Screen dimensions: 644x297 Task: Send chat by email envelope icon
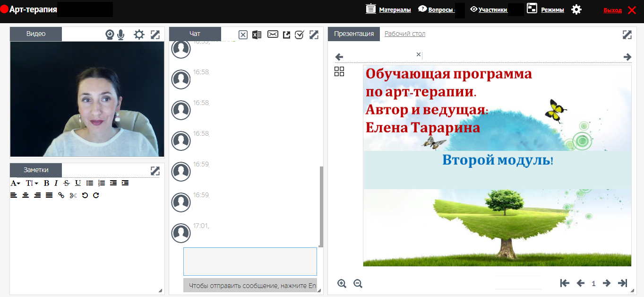coord(273,34)
